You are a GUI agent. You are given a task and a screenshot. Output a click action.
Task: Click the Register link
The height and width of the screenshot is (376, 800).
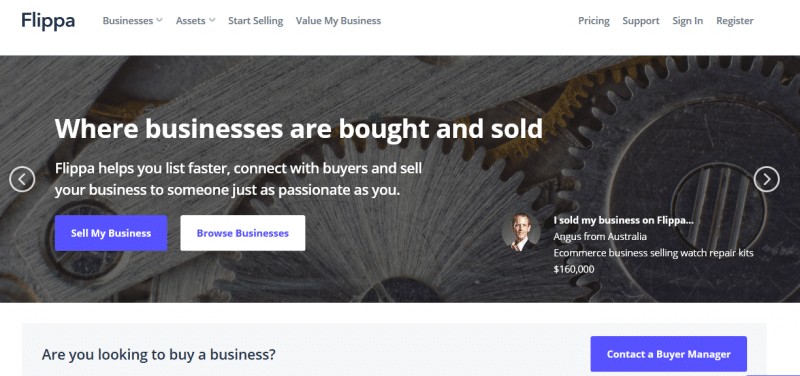(735, 21)
